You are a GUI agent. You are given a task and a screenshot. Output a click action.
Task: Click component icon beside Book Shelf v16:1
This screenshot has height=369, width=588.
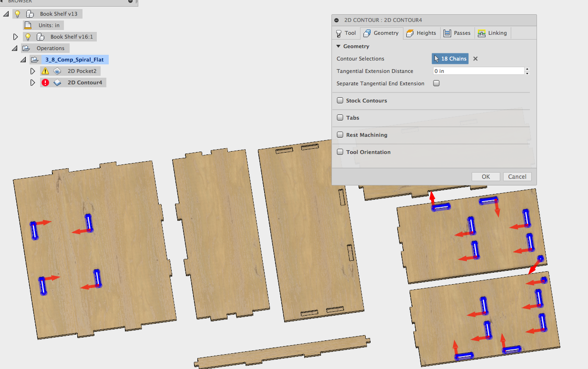click(x=41, y=37)
